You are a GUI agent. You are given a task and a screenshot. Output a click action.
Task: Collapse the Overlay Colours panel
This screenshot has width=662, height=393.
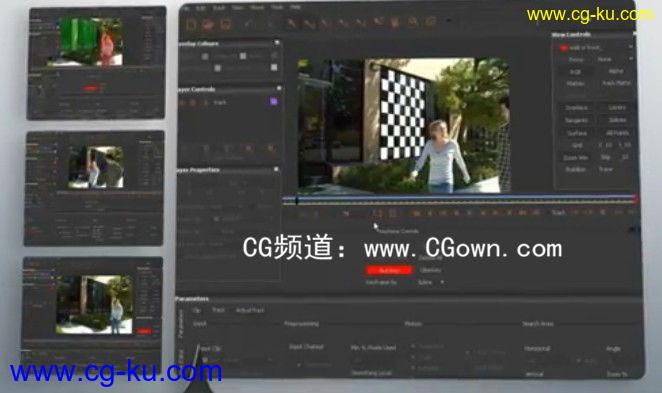tap(277, 43)
